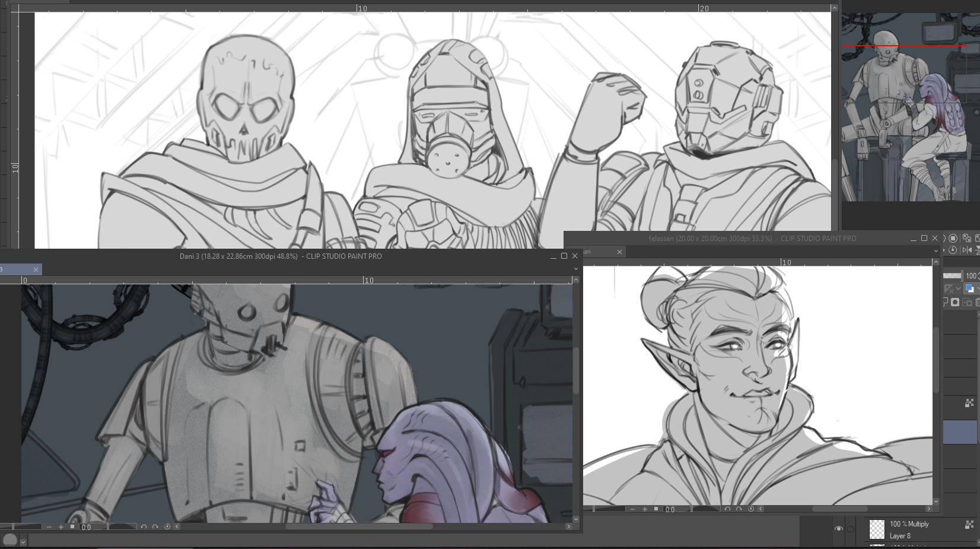Zoom in on the felassan canvas
The height and width of the screenshot is (549, 980).
coord(644,509)
